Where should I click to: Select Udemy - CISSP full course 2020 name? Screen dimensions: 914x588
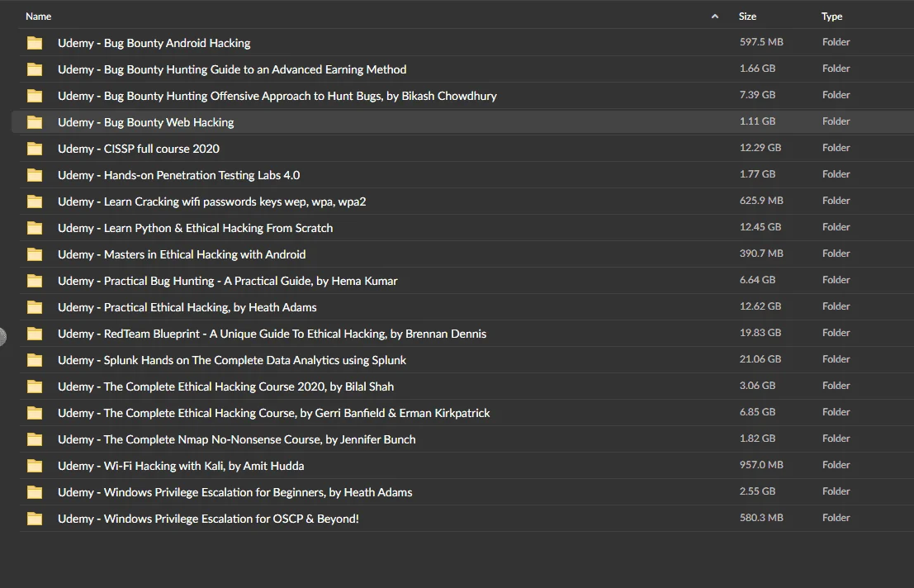tap(139, 149)
